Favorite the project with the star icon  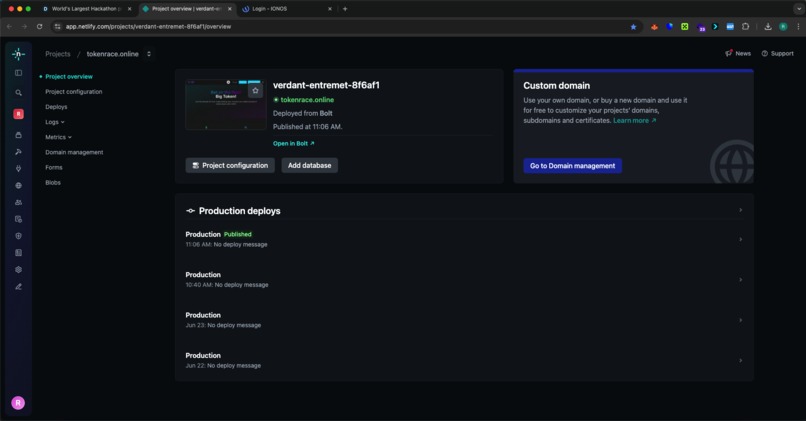pos(255,90)
